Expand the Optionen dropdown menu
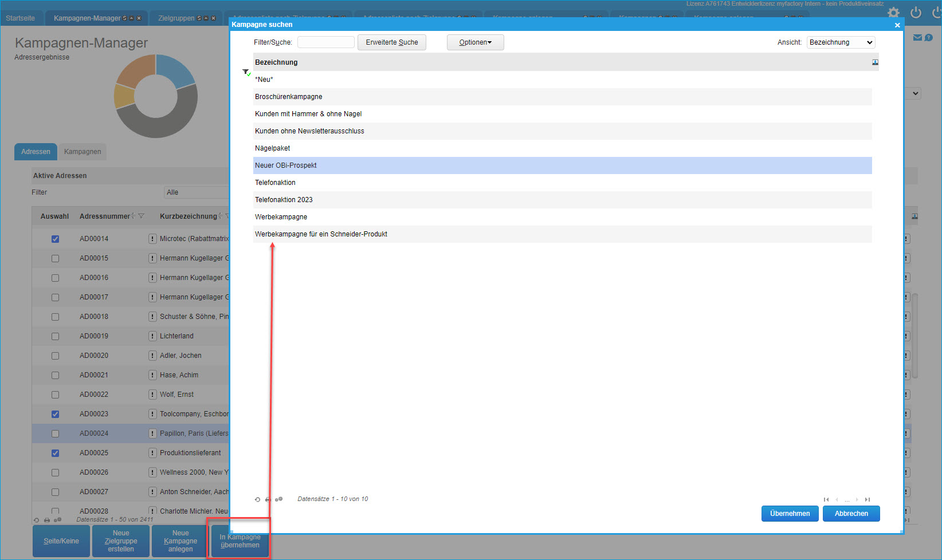Viewport: 942px width, 560px height. pos(475,42)
